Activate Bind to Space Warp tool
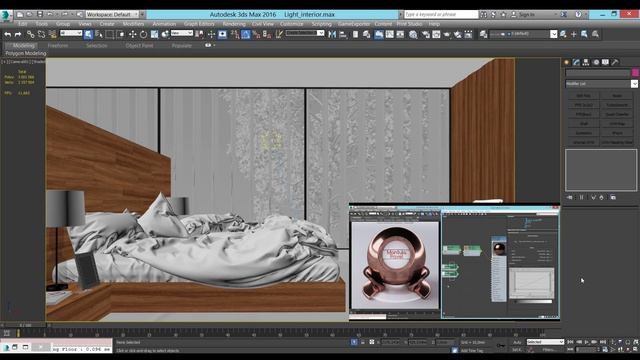 [52, 35]
